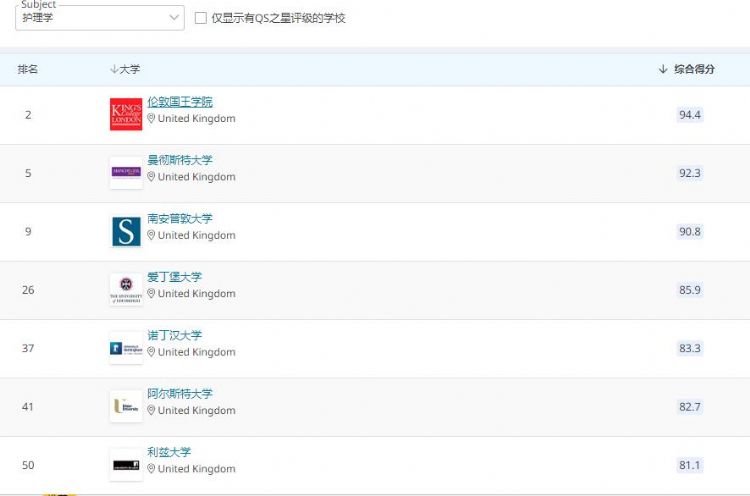Viewport: 750px width, 496px height.
Task: Click location pin icon under 伦敦国王学院
Action: (151, 118)
